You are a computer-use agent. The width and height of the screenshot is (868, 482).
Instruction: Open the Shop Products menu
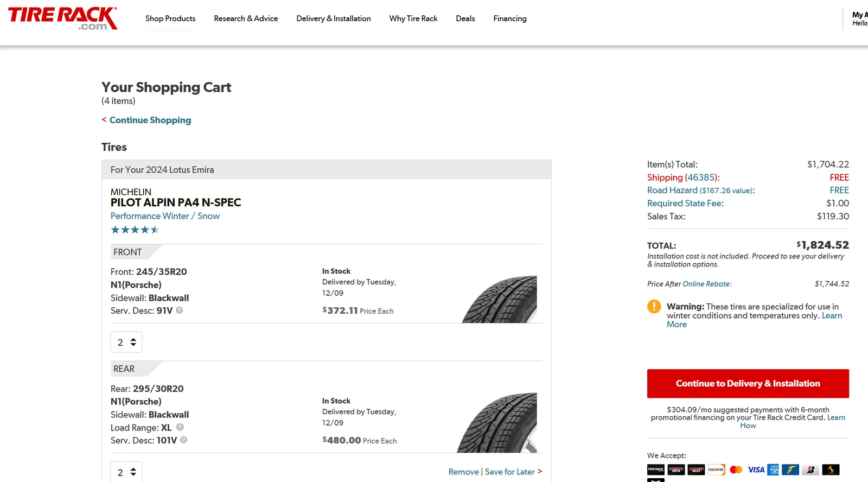tap(170, 18)
